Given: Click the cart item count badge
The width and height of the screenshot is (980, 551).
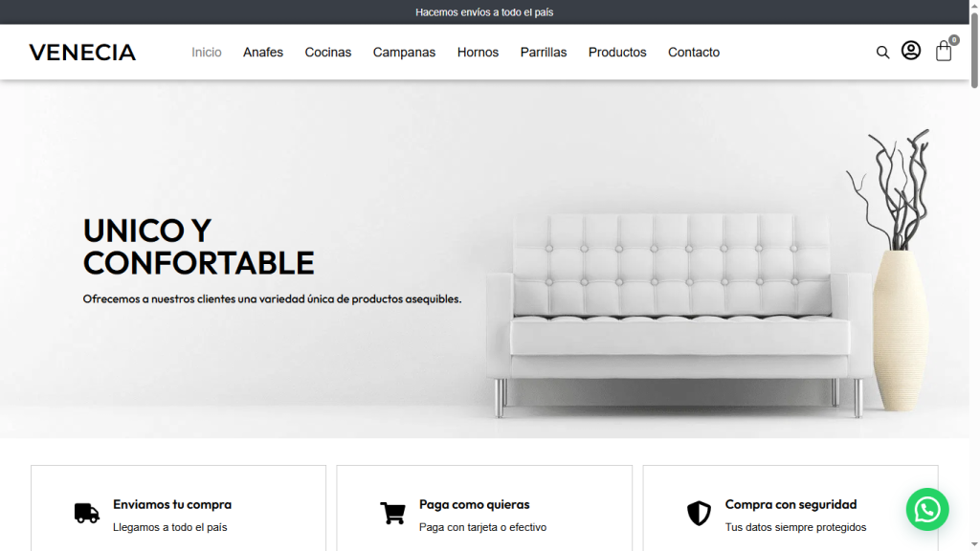Looking at the screenshot, I should click(954, 40).
